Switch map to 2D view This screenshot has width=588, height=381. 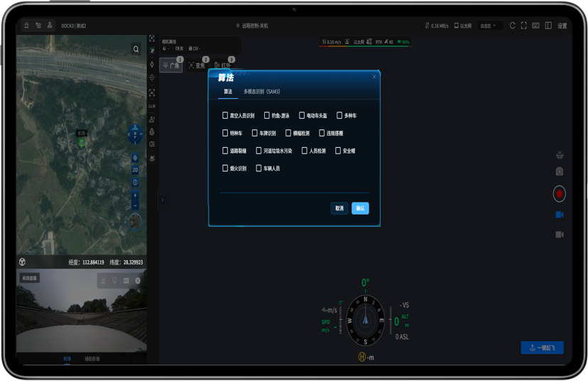pyautogui.click(x=135, y=170)
